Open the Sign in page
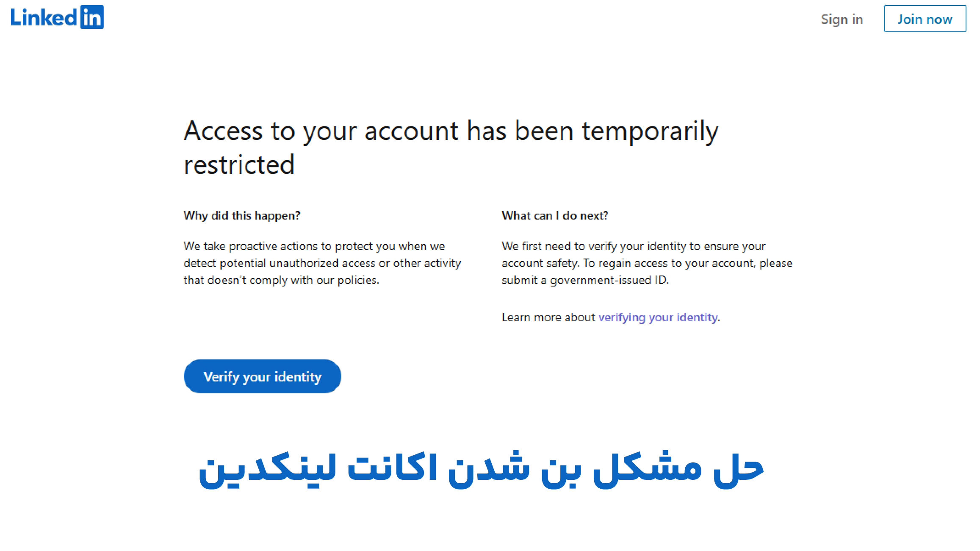This screenshot has width=980, height=551. (842, 19)
